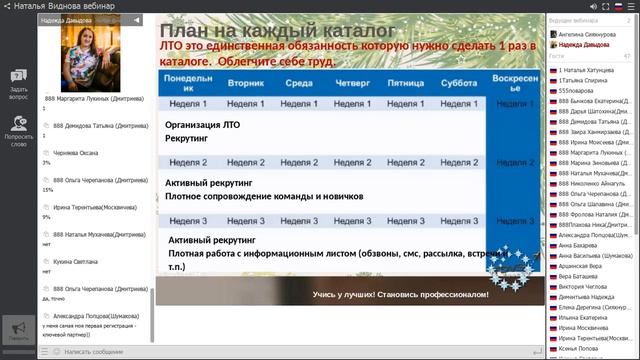Screen dimensions: 640x360
Task: Click 'Гости' section header in participants
Action: pyautogui.click(x=557, y=56)
